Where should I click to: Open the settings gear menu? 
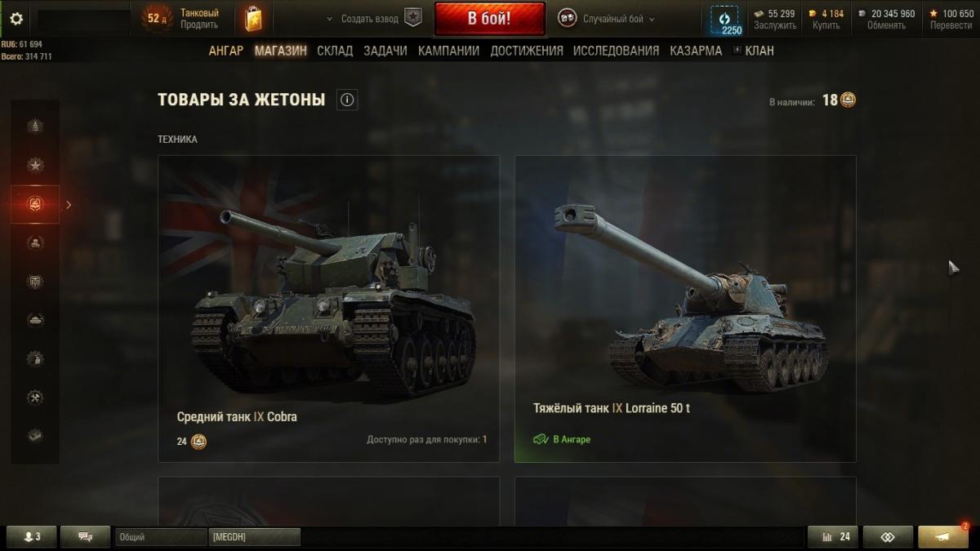pyautogui.click(x=16, y=19)
